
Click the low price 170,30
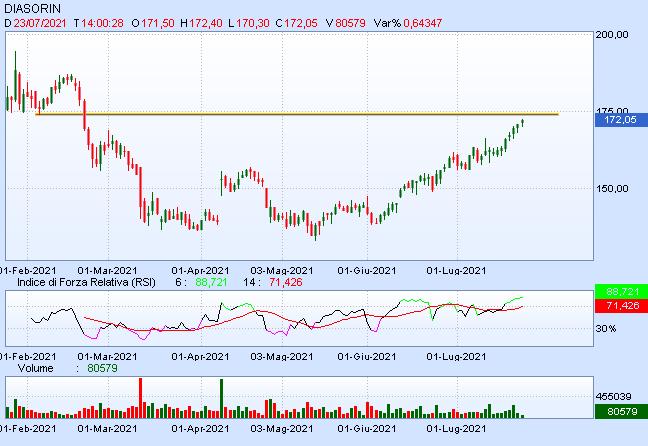click(x=253, y=23)
